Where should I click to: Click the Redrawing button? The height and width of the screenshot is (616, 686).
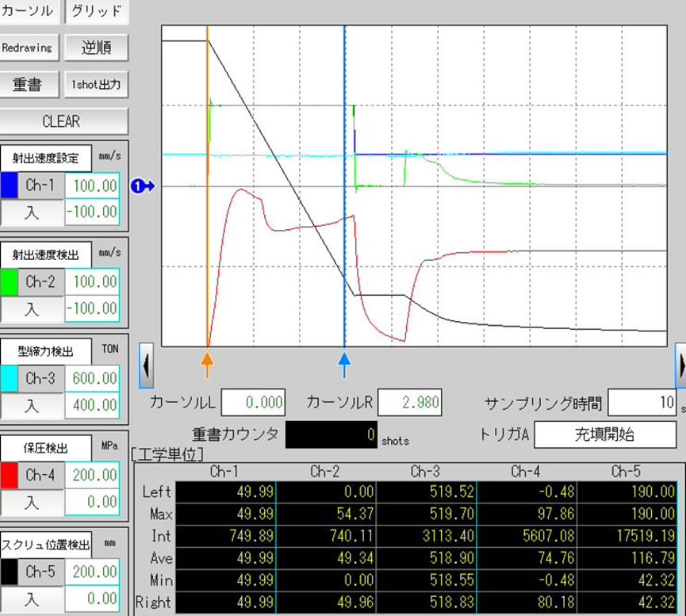[x=29, y=48]
